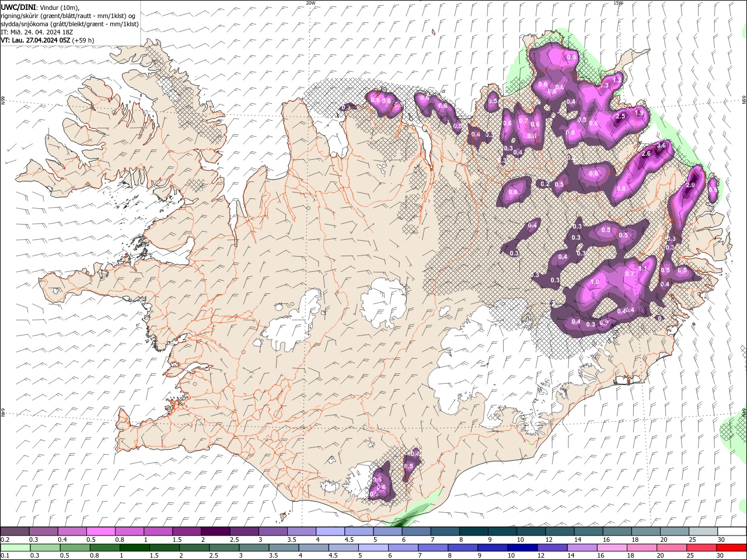Click the bright pink snow legend swatch at 0.5

pyautogui.click(x=100, y=531)
